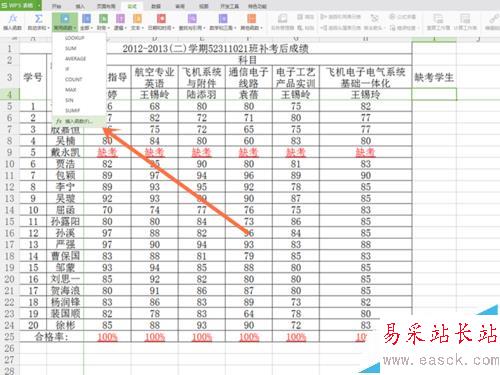
Task: Click the '学号' header cell
Action: pyautogui.click(x=33, y=77)
